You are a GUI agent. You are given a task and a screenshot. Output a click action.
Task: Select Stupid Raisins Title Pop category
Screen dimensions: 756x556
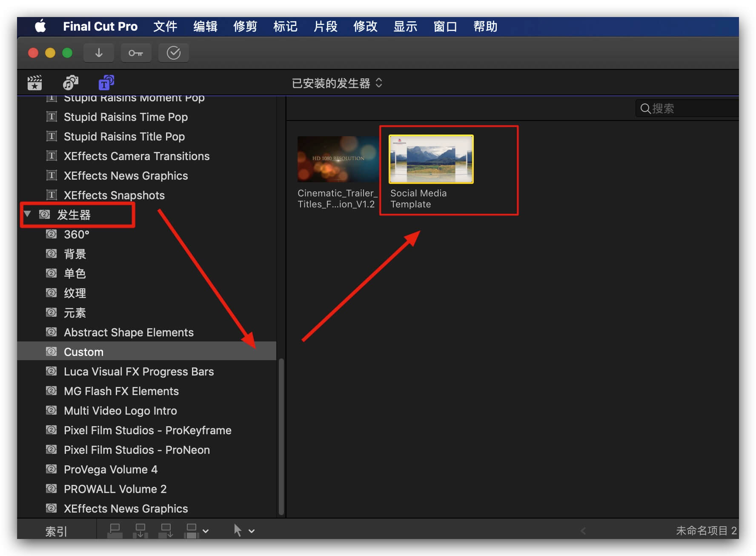[147, 137]
